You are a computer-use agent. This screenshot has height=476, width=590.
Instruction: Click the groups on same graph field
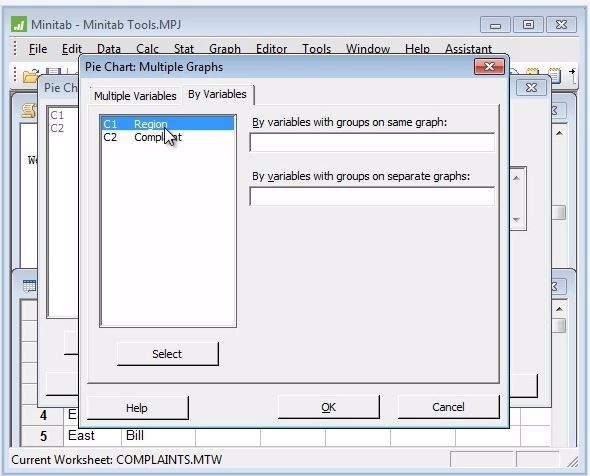pyautogui.click(x=372, y=142)
